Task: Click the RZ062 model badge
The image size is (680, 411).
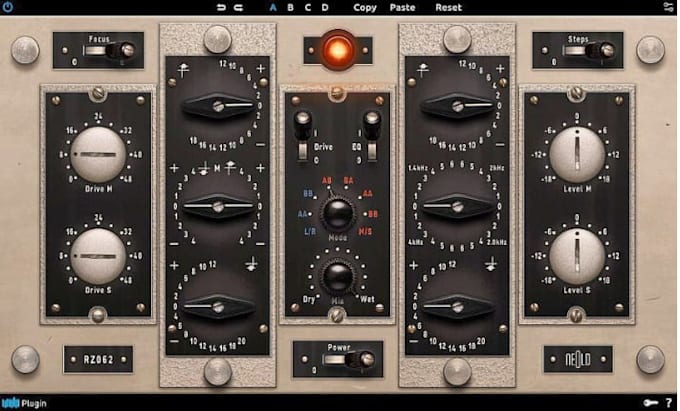Action: 98,359
